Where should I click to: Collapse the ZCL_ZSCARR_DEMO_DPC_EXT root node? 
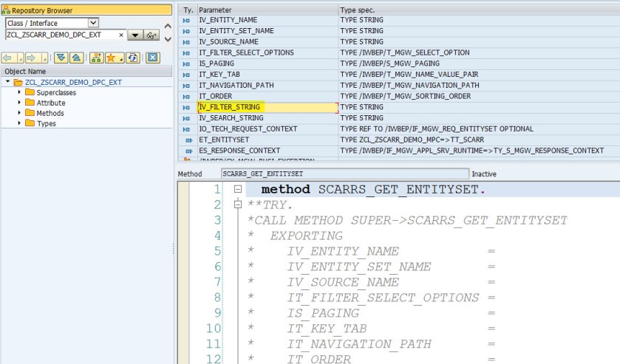pyautogui.click(x=7, y=82)
